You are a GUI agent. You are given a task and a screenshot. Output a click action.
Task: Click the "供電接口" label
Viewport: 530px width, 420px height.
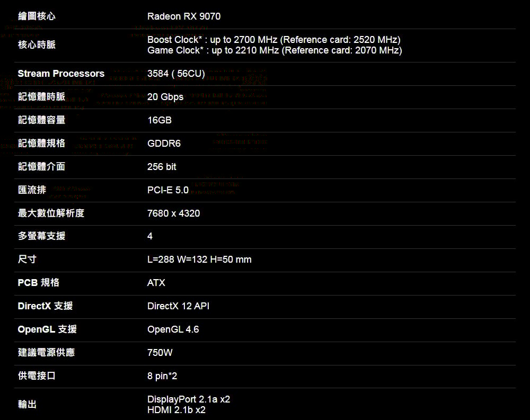pos(37,376)
